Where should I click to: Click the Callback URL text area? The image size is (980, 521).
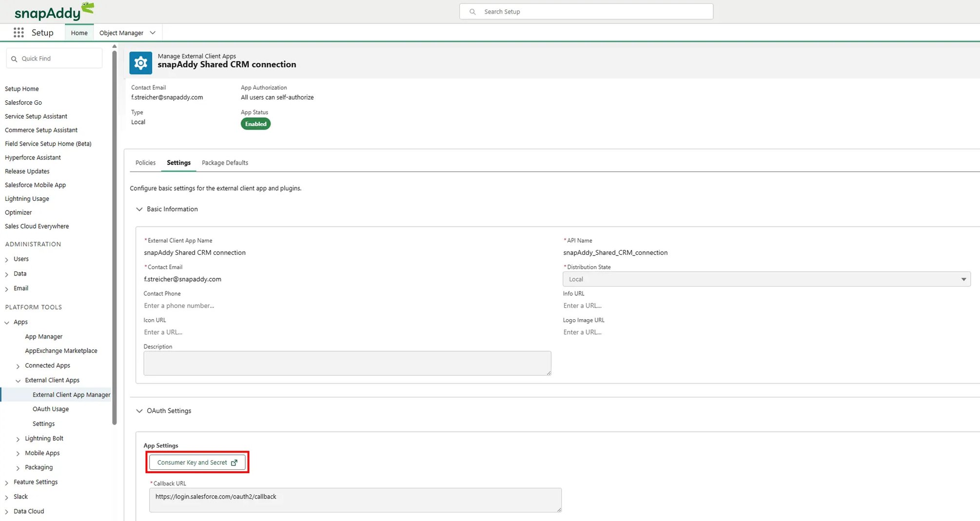(x=355, y=500)
